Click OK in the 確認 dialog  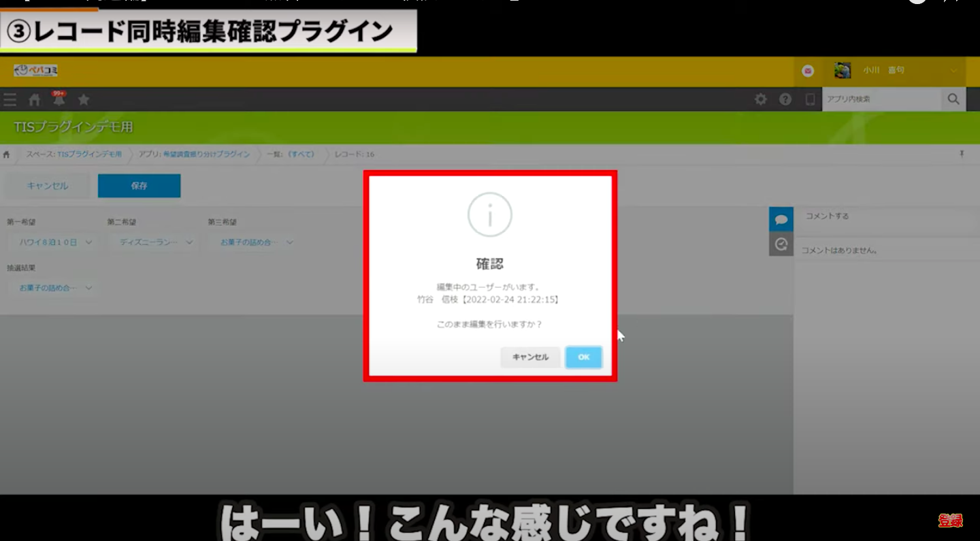(583, 357)
